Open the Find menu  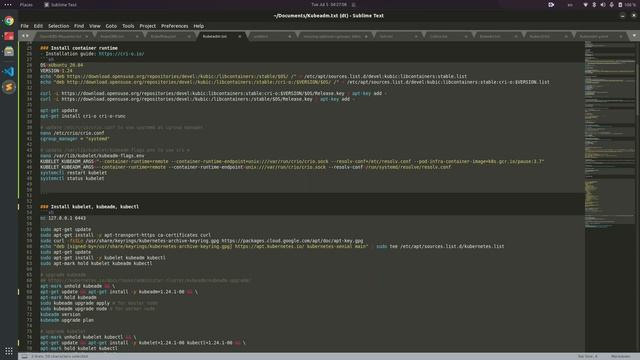pos(79,26)
